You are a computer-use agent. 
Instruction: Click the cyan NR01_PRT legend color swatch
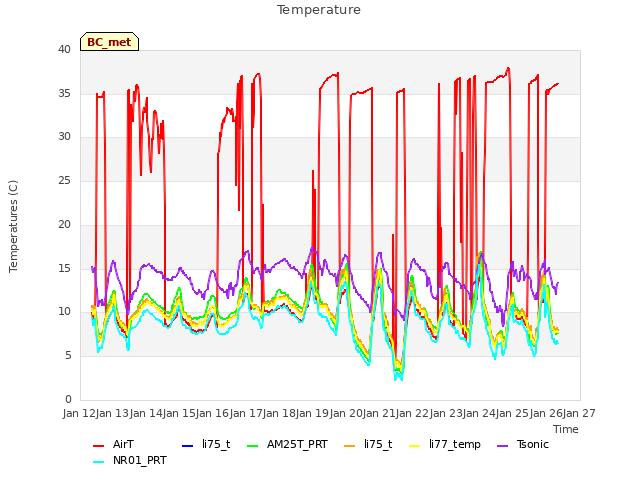point(98,462)
